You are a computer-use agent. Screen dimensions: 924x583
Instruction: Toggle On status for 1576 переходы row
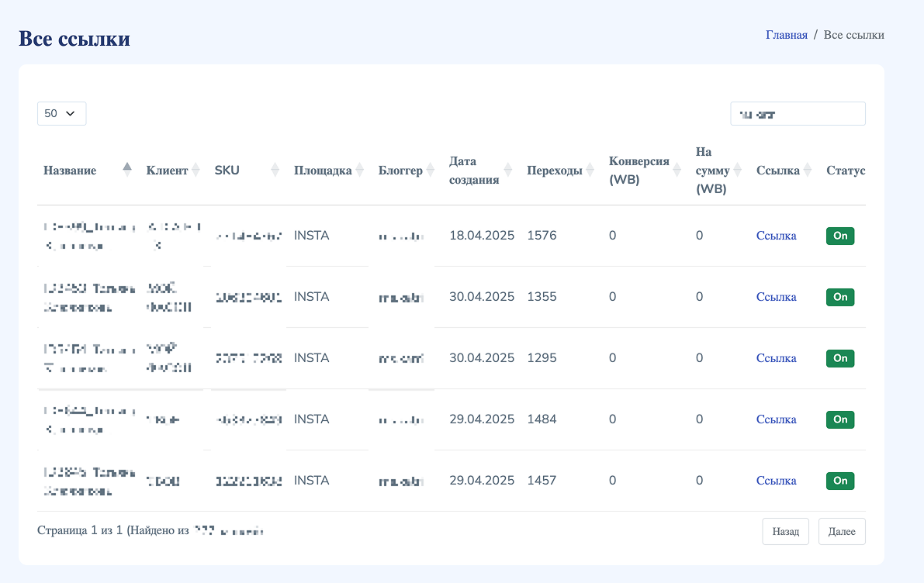839,236
